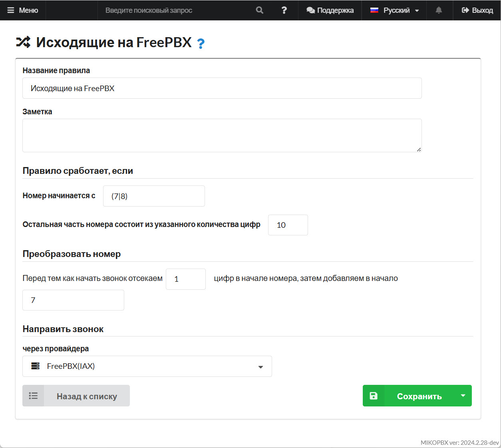This screenshot has height=448, width=501.
Task: Focus the Название правила text field
Action: click(222, 88)
